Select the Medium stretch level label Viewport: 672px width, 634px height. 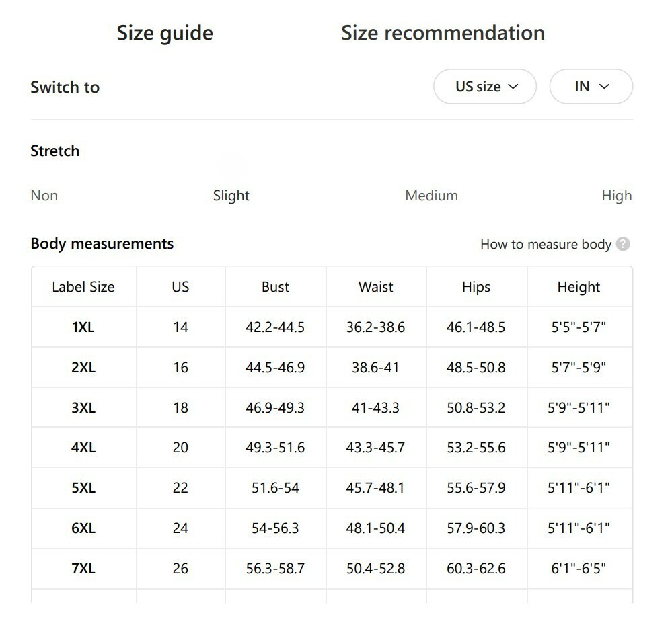coord(432,196)
